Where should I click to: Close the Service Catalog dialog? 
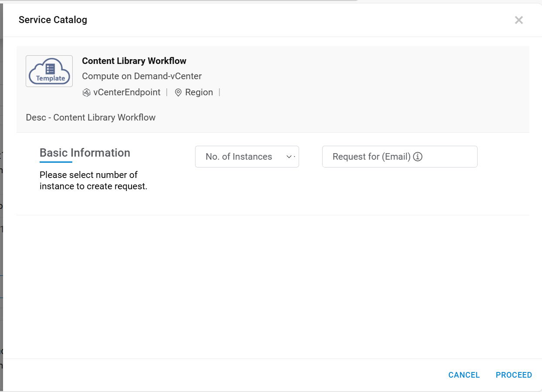[x=518, y=20]
